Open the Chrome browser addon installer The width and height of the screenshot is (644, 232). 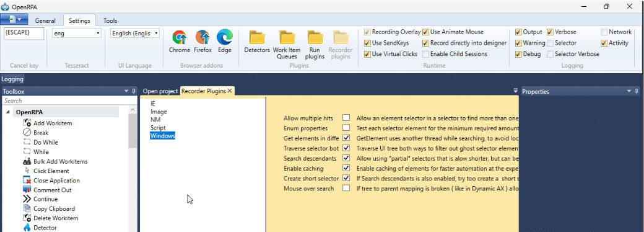pyautogui.click(x=180, y=41)
